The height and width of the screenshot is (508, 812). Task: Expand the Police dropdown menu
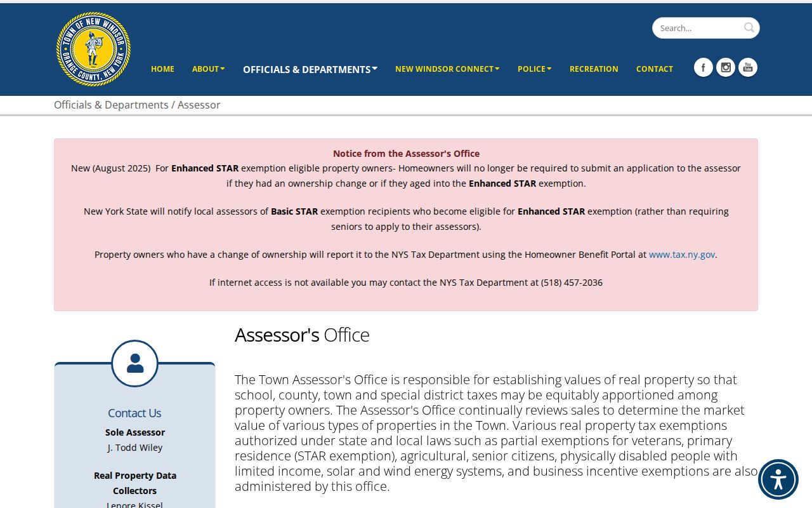pos(535,69)
